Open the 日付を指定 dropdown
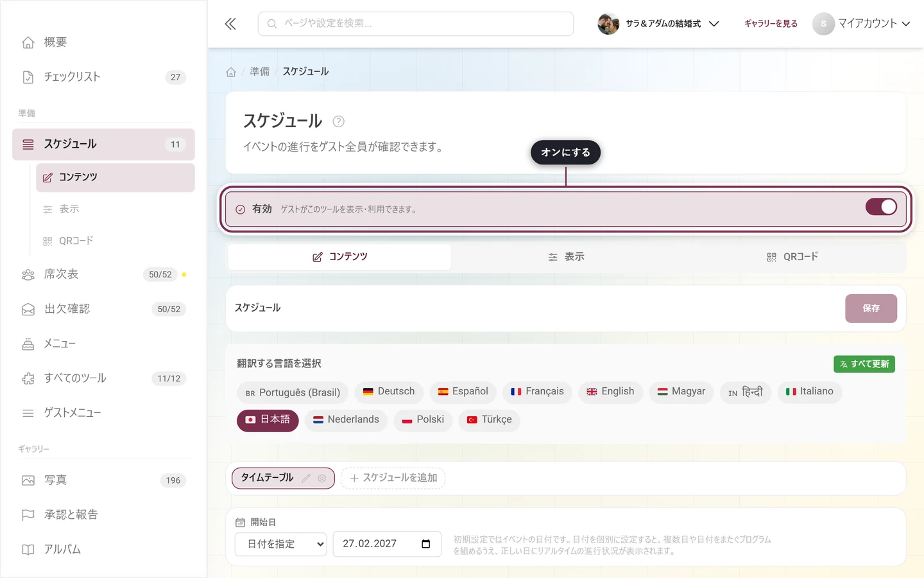The height and width of the screenshot is (578, 924). click(280, 544)
